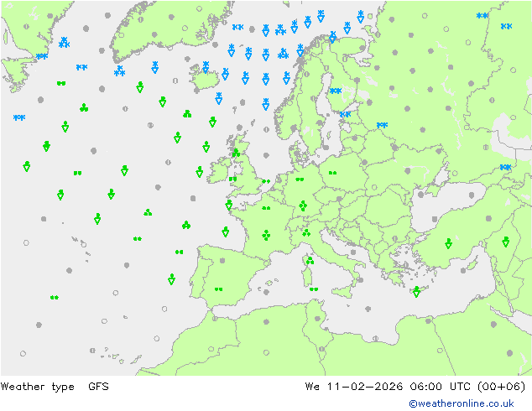Screen dimensions: 532x411
Task: Click the green drizzle symbol over northern Germany
Action: coord(300,179)
